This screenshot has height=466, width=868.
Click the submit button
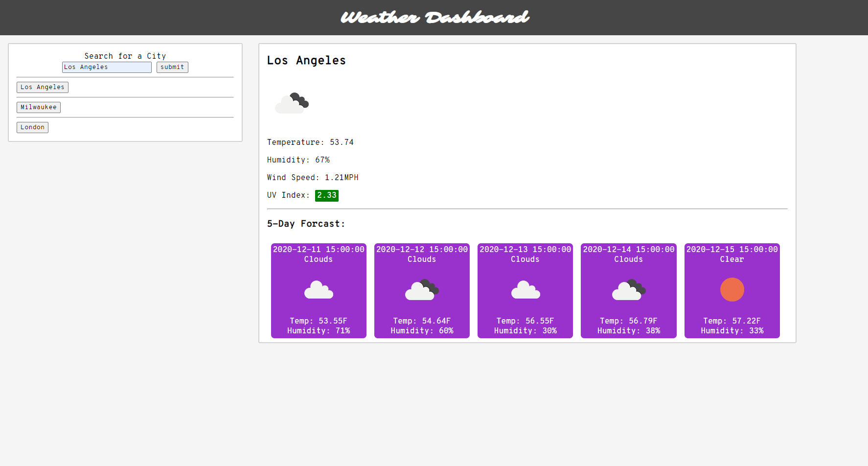[172, 67]
